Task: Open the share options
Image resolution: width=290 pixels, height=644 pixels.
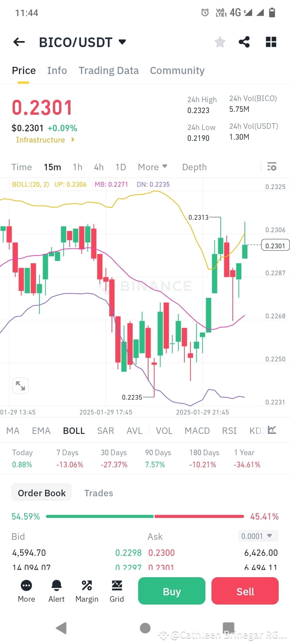Action: pyautogui.click(x=244, y=41)
